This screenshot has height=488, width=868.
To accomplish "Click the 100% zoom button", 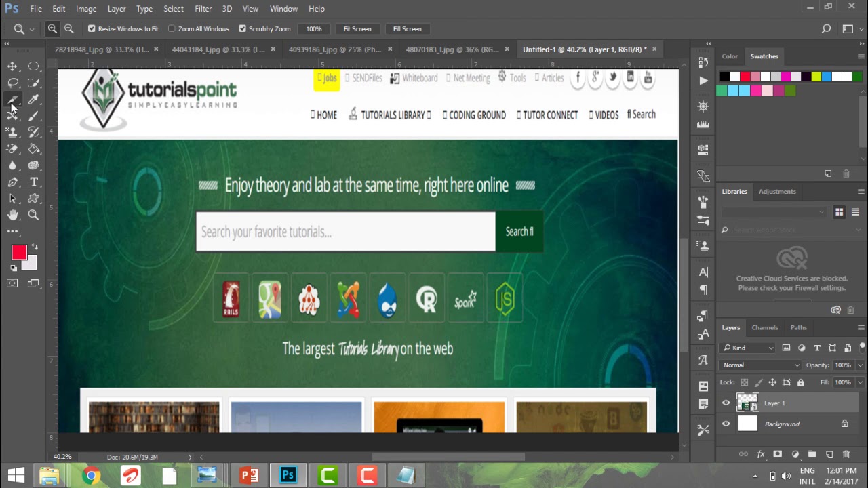I will (314, 28).
